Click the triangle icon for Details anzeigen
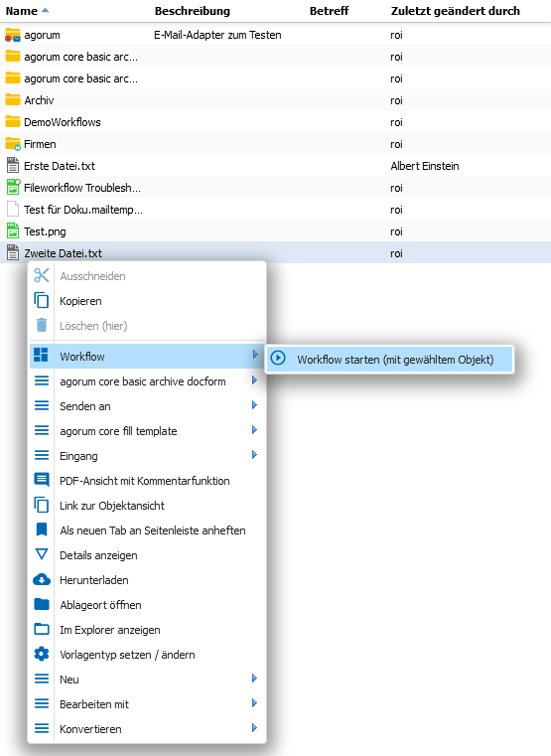Screen dimensions: 551x756 pos(42,554)
